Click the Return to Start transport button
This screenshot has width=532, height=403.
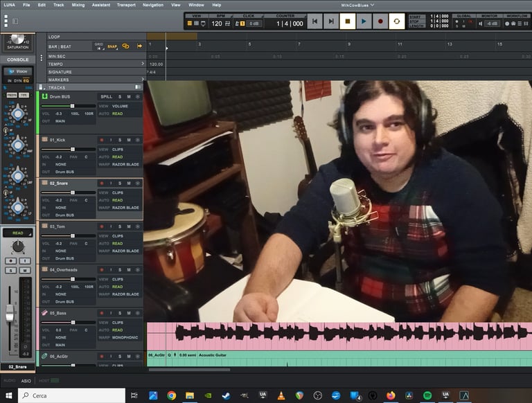314,21
